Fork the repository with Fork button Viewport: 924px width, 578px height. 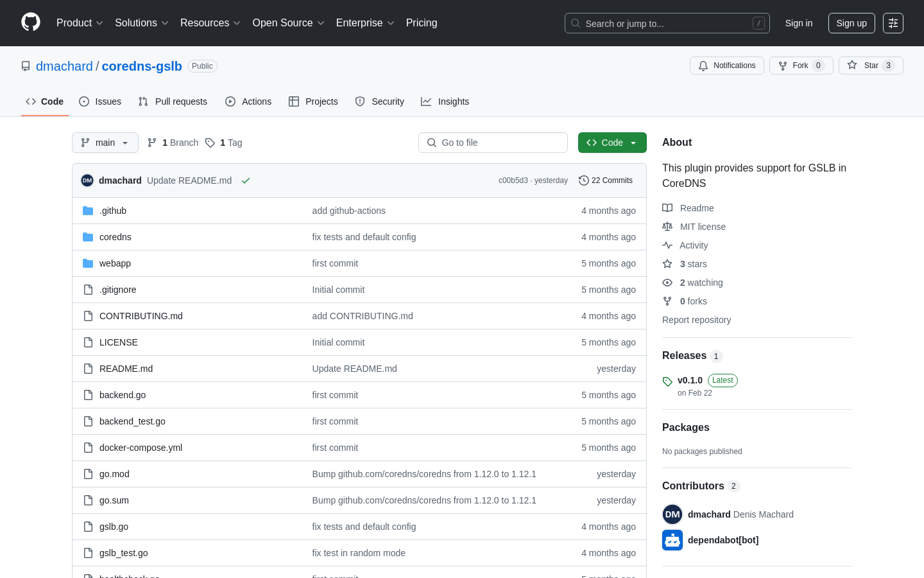click(x=801, y=66)
